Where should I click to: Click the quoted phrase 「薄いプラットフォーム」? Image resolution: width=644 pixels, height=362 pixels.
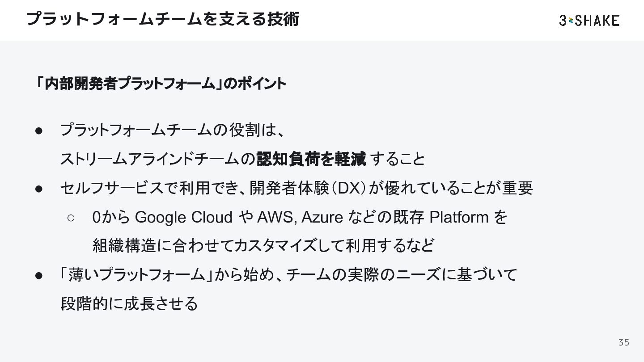point(137,275)
